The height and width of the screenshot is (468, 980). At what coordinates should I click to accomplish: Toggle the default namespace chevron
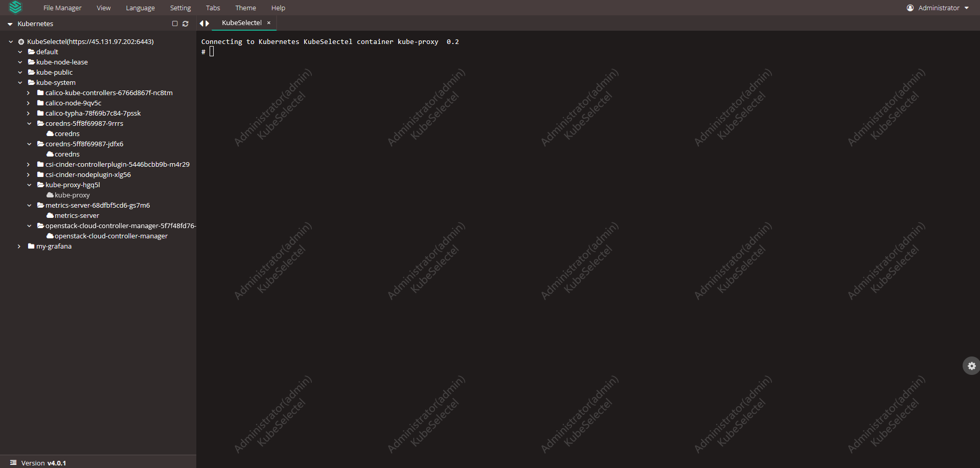(x=20, y=52)
